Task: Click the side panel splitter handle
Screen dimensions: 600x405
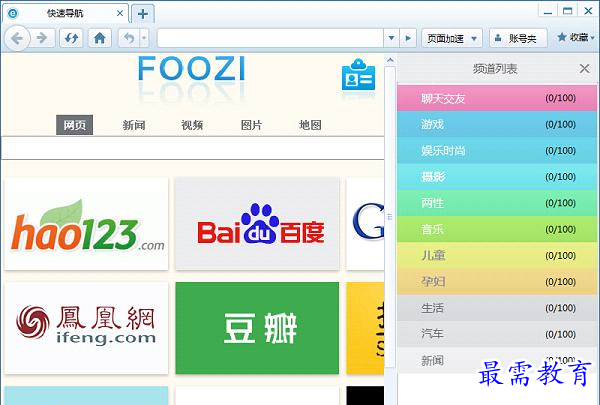Action: tap(390, 217)
